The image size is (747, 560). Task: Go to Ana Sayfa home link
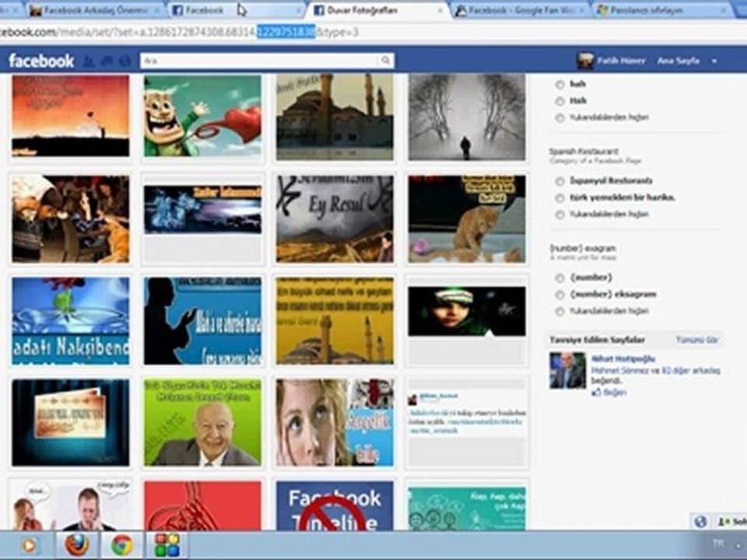click(679, 61)
